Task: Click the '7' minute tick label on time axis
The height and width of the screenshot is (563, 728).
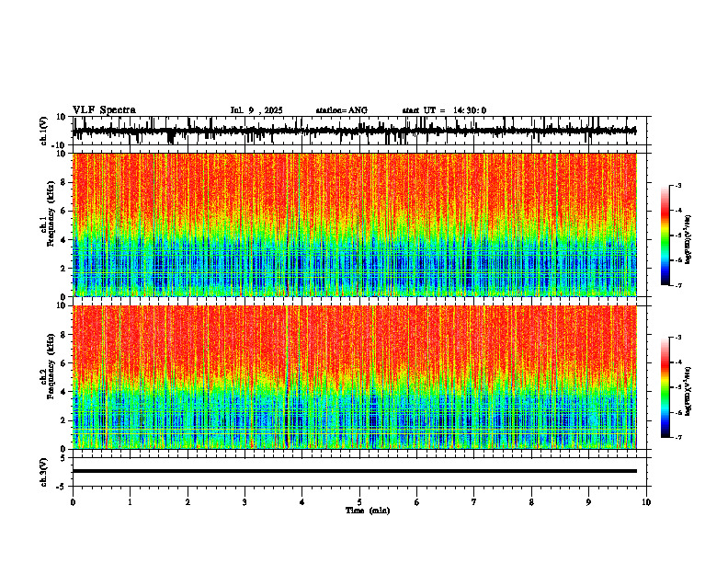Action: pyautogui.click(x=474, y=502)
